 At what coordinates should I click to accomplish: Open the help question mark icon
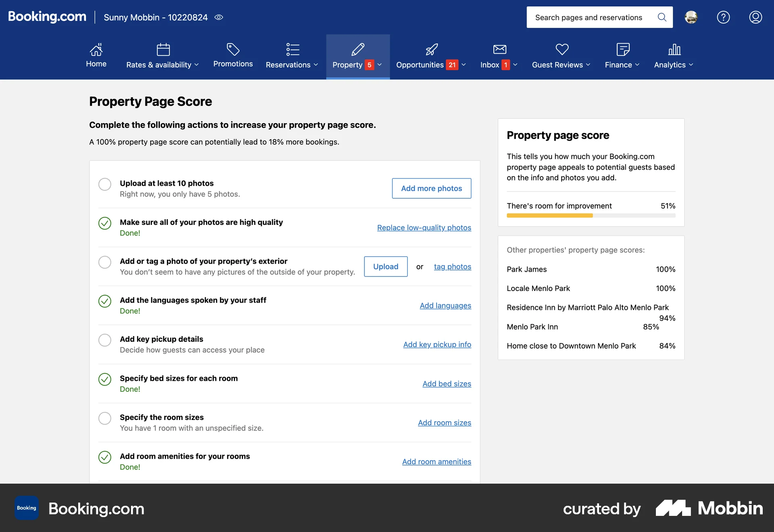pos(723,17)
